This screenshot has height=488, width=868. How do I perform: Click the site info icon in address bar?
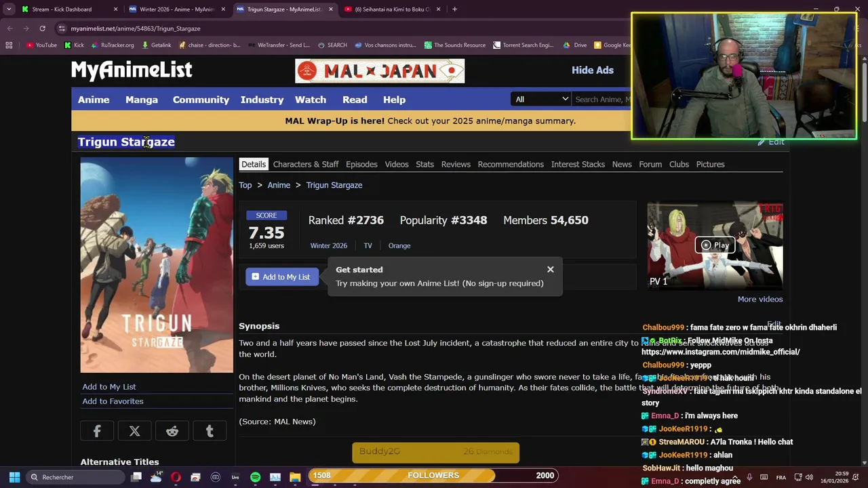coord(62,28)
